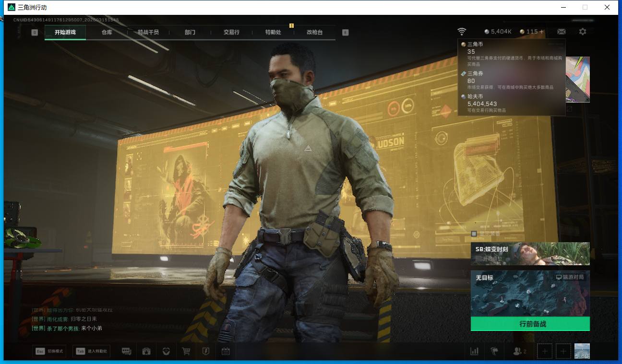Select the 改枪台 tab
Screen dimensions: 622x364
[x=314, y=32]
